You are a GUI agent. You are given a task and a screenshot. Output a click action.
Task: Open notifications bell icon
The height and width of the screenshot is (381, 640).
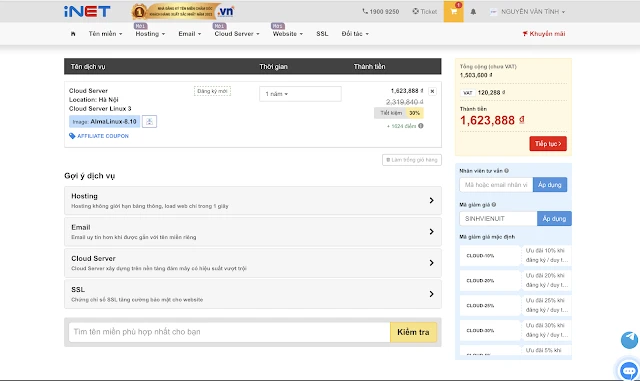pos(473,12)
